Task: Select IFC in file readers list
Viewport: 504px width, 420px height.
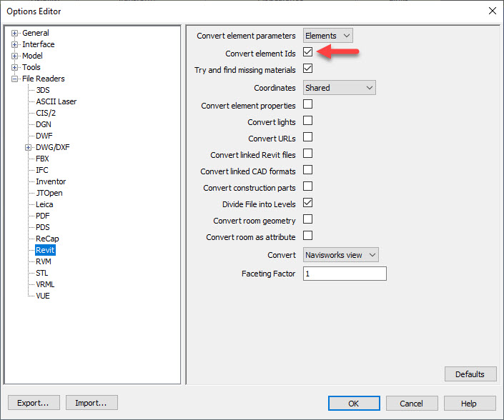Action: (x=42, y=170)
